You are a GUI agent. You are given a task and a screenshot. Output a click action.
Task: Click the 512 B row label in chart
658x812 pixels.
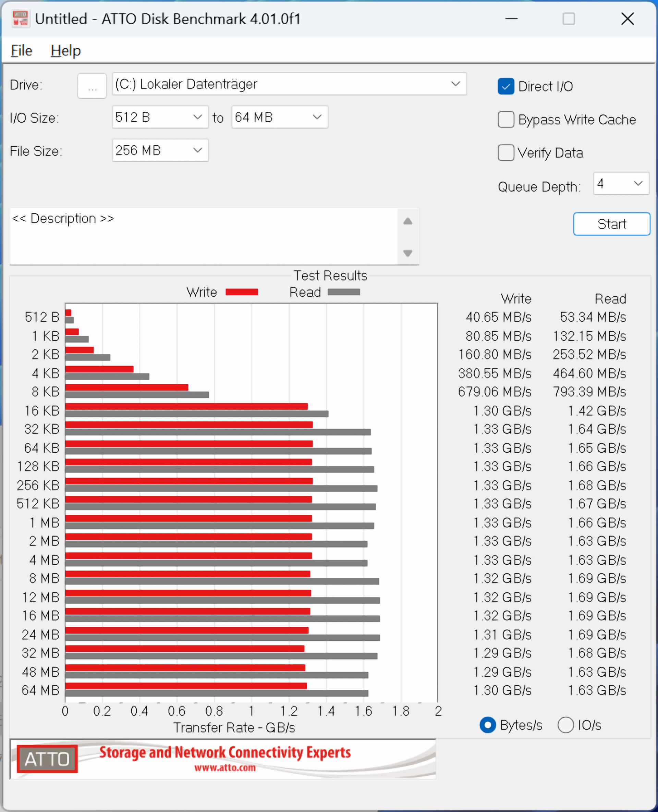click(42, 317)
